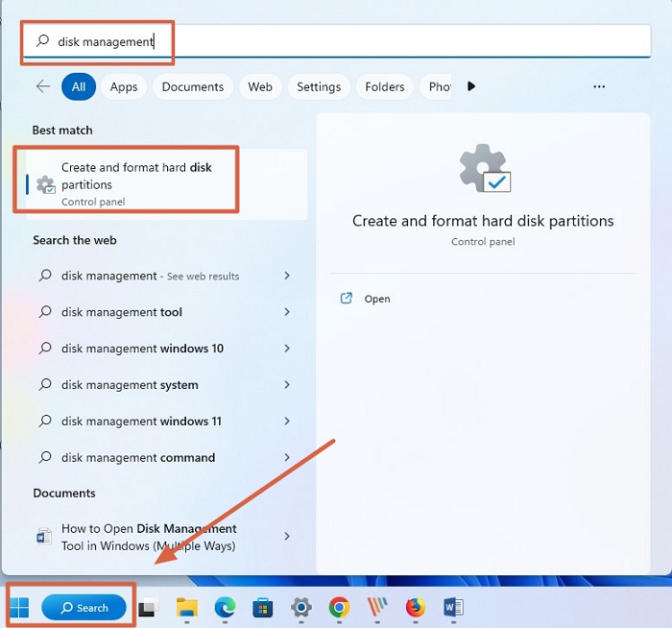Click Open in the preview pane
672x628 pixels.
click(377, 299)
